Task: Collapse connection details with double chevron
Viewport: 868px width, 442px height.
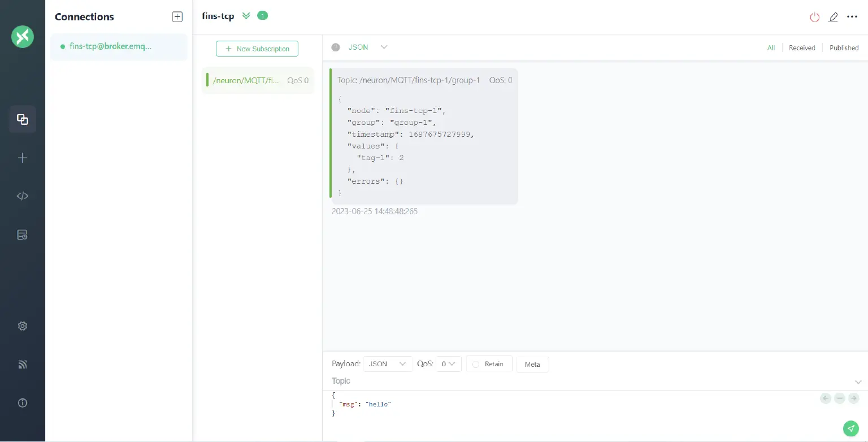Action: [246, 16]
